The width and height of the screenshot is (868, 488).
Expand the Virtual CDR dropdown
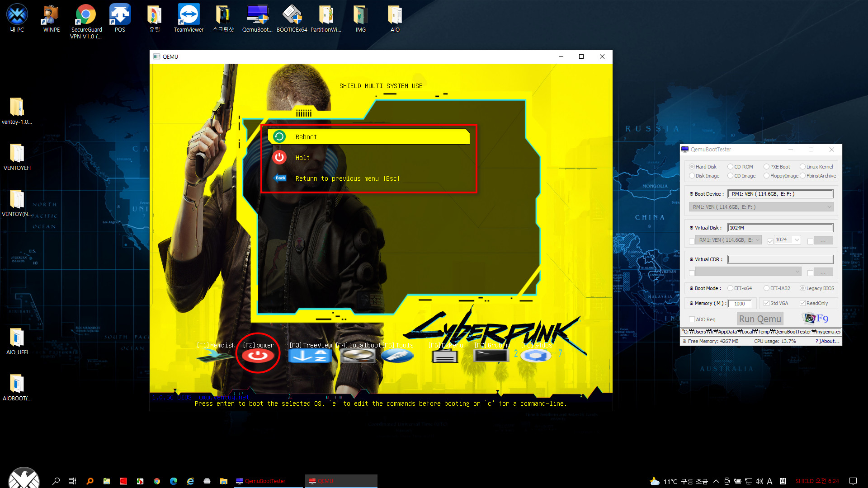point(748,272)
